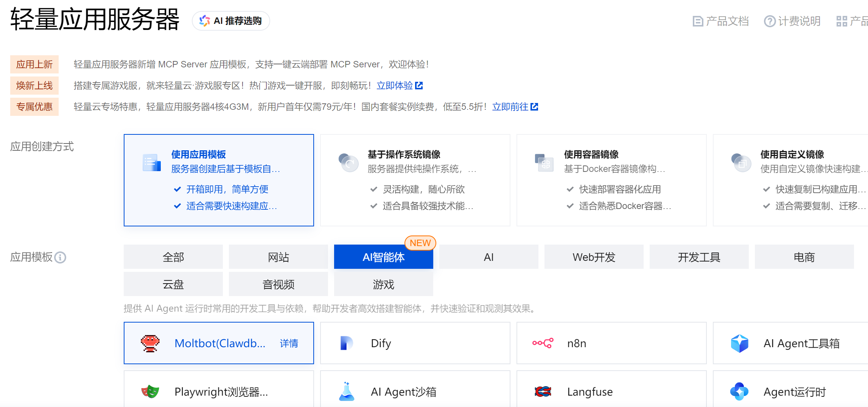Screen dimensions: 868x407
Task: Click the 焕新上线 tag
Action: click(34, 86)
